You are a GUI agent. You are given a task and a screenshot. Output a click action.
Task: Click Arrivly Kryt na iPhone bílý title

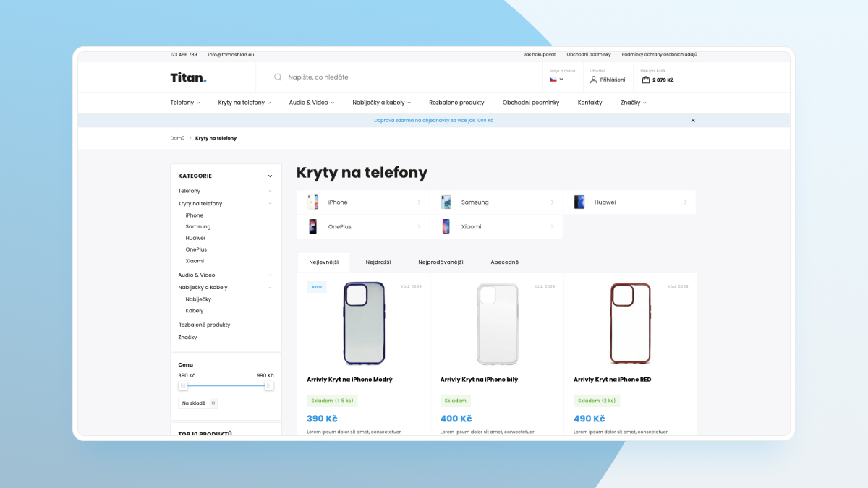pyautogui.click(x=480, y=380)
